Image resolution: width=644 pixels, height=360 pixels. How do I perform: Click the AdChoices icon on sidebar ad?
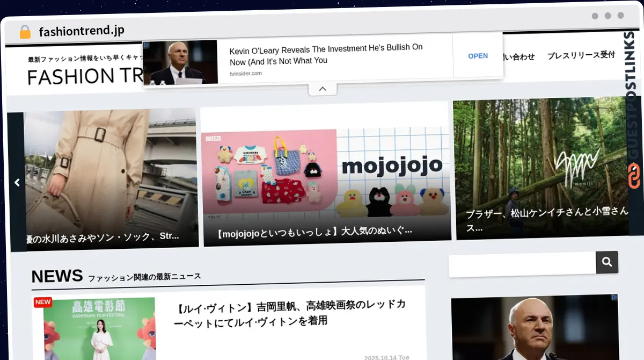pyautogui.click(x=614, y=297)
